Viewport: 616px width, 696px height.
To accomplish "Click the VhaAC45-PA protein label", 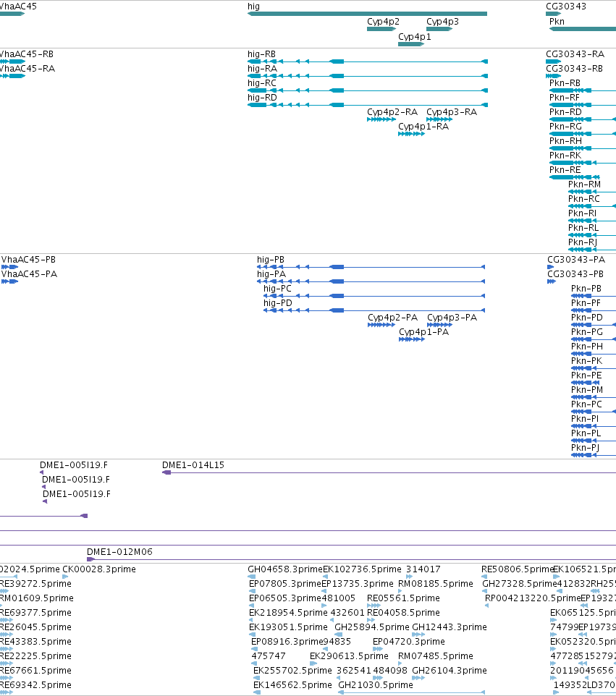I will [x=29, y=274].
